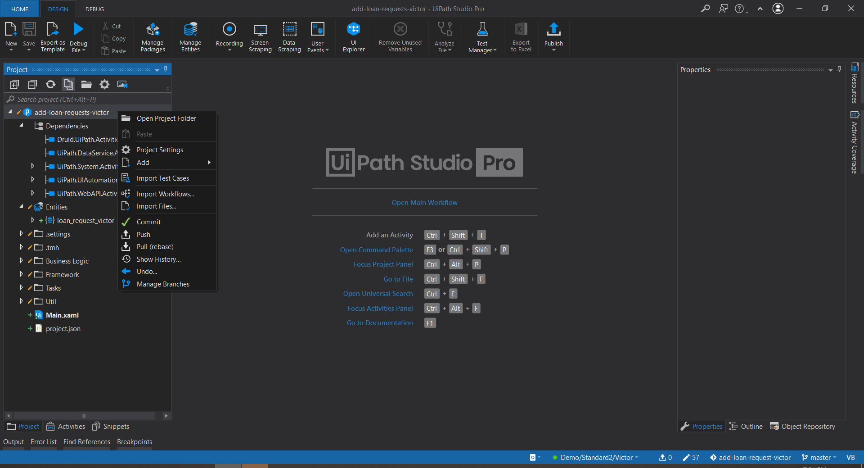868x468 pixels.
Task: Click the Analyze File icon
Action: (x=445, y=30)
